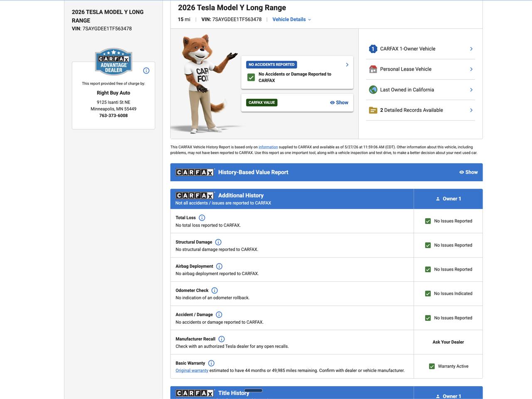Open the Accident / Damage info icon

tap(219, 315)
